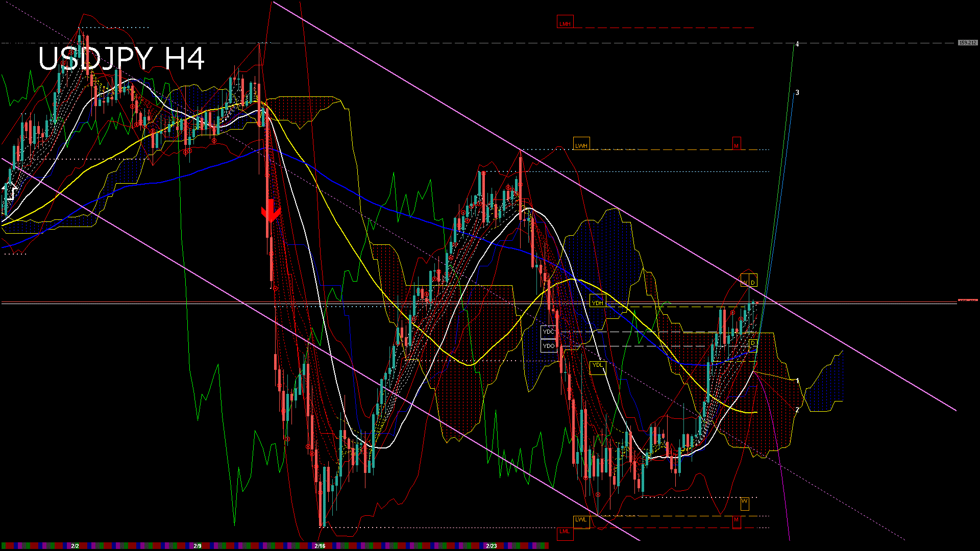980x551 pixels.
Task: Click the 159.212 price axis label
Action: click(x=967, y=43)
